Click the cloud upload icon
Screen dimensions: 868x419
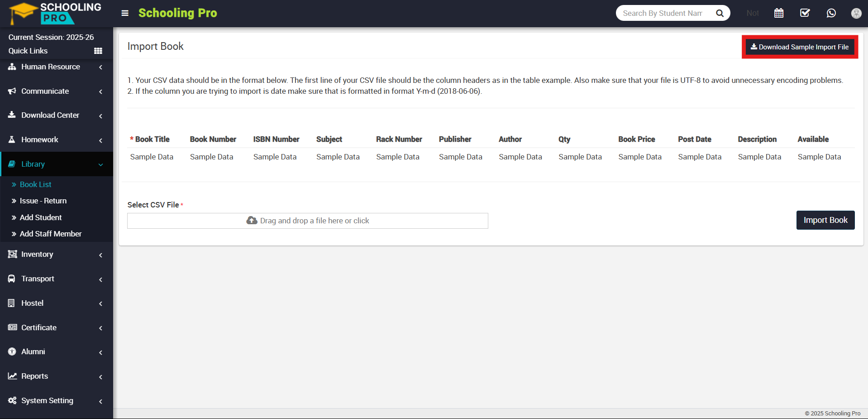[x=252, y=221]
